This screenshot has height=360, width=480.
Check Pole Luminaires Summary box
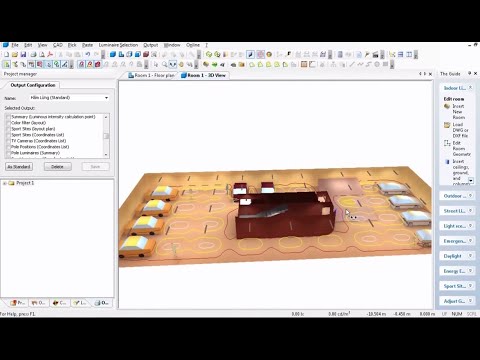(x=8, y=153)
